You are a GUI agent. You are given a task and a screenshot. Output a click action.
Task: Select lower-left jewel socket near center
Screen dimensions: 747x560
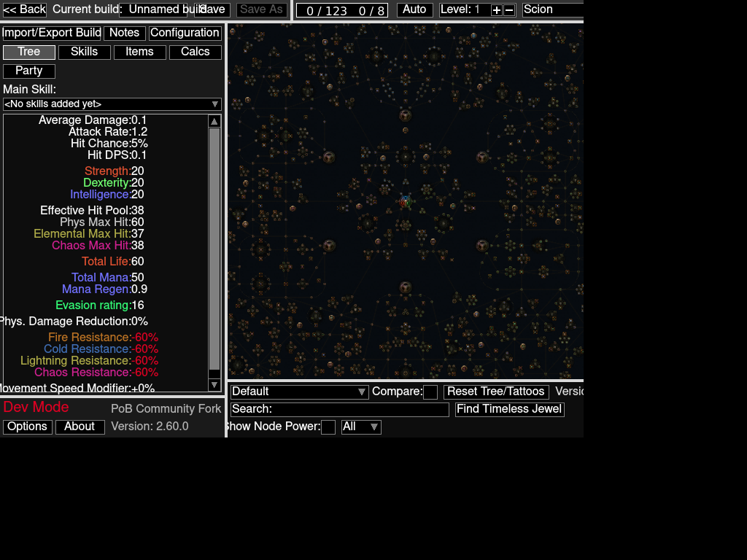click(x=329, y=246)
